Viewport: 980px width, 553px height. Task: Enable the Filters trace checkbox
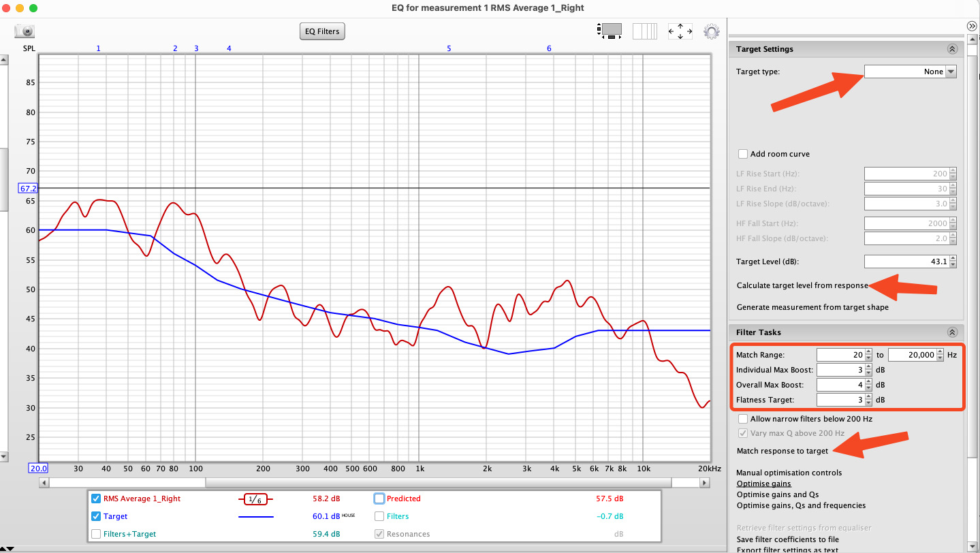379,516
